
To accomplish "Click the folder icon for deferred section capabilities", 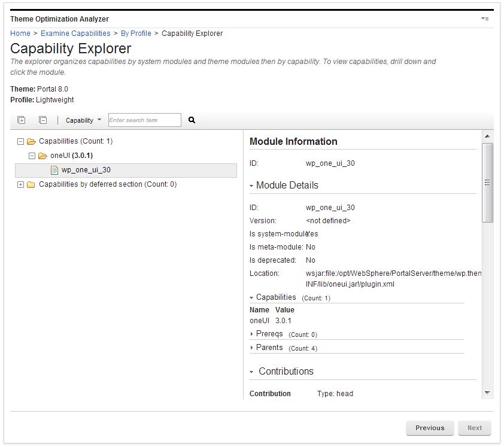I will tap(32, 184).
